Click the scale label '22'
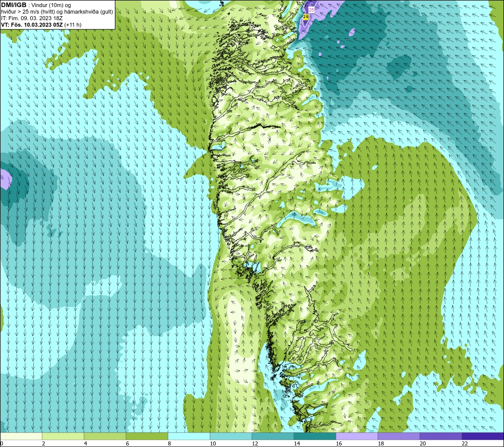 [465, 443]
